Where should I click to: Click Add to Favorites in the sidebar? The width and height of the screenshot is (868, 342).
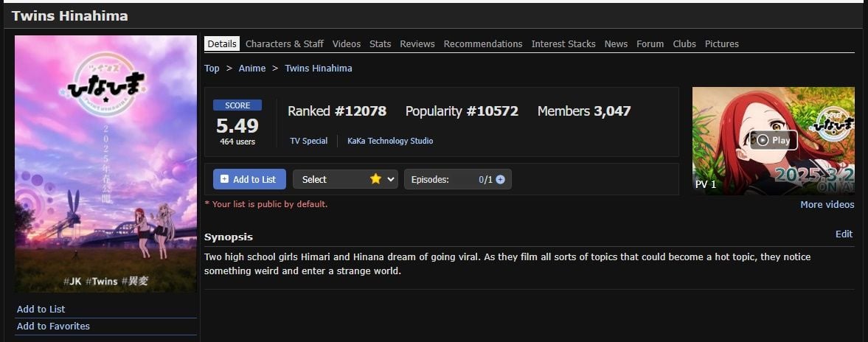tap(53, 326)
